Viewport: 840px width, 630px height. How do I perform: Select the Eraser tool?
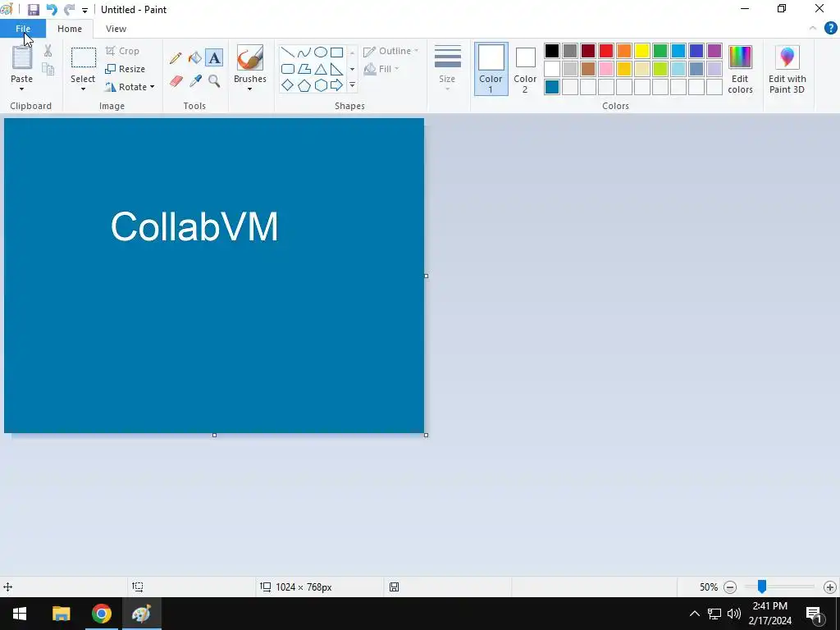(x=176, y=81)
